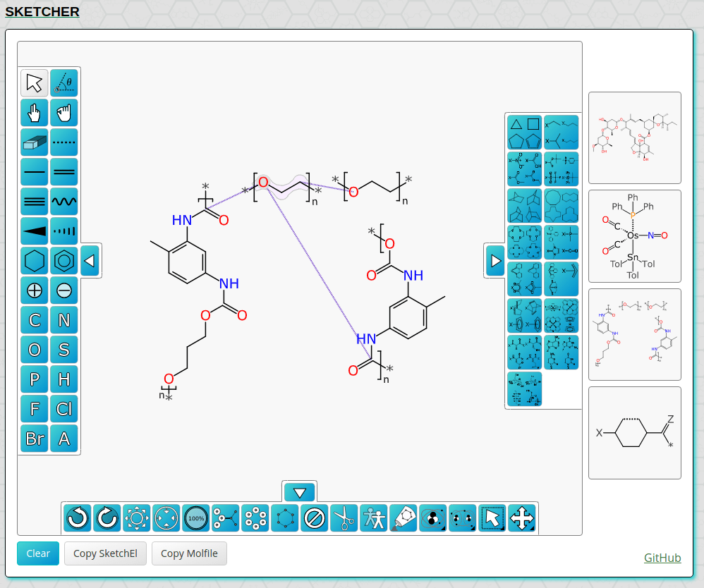Activate the arrow cursor select tool
The height and width of the screenshot is (588, 704).
35,82
